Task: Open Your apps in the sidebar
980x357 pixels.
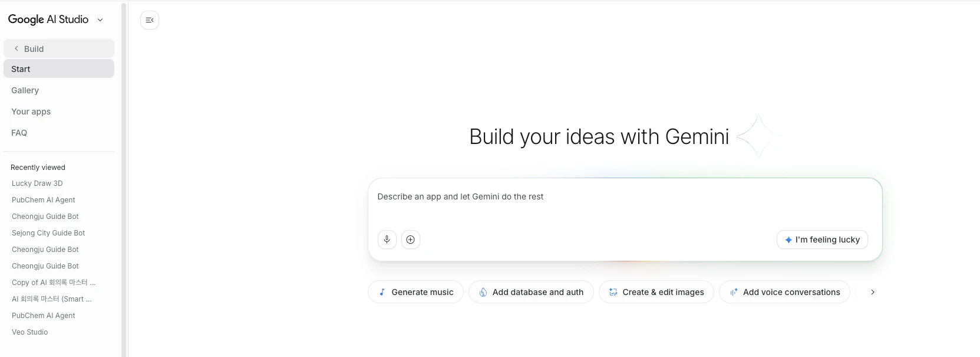Action: [31, 112]
